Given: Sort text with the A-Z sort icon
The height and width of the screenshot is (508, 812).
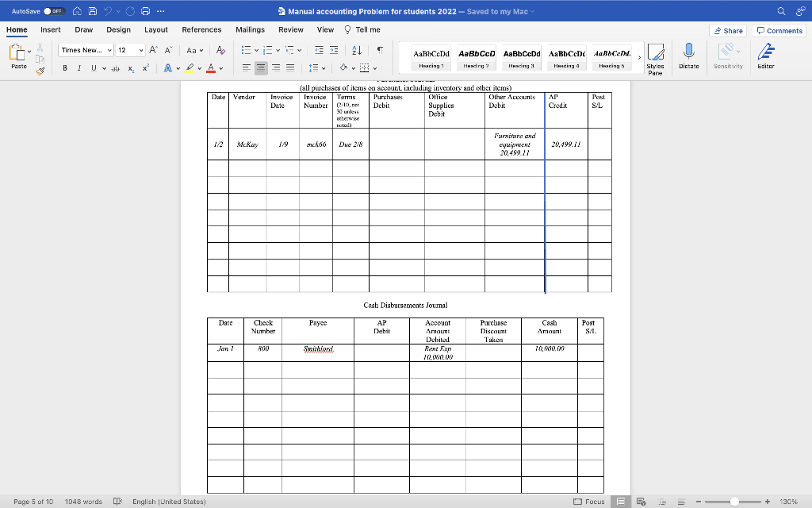Looking at the screenshot, I should (x=356, y=50).
